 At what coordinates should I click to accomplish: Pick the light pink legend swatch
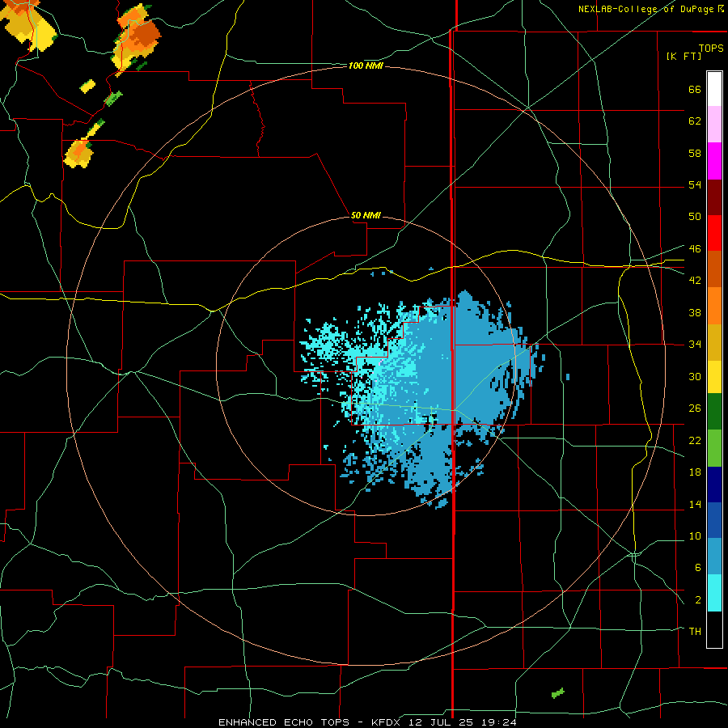tap(714, 125)
